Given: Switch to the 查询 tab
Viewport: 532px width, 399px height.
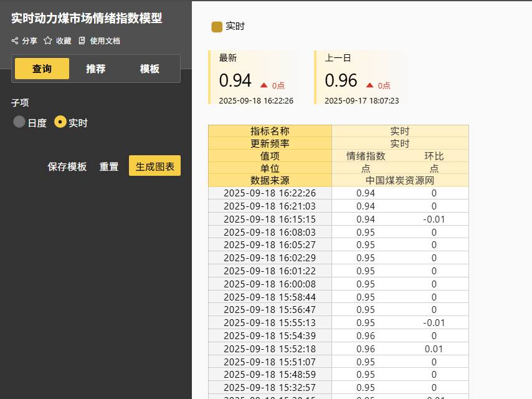Looking at the screenshot, I should (x=42, y=69).
